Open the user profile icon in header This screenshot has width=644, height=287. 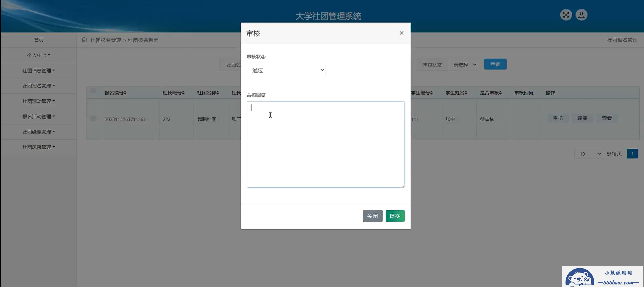581,15
